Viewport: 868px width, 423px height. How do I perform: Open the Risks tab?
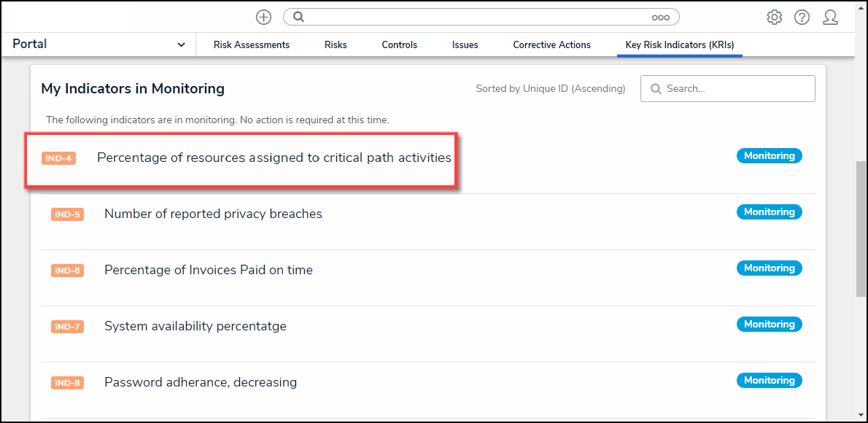coord(336,45)
